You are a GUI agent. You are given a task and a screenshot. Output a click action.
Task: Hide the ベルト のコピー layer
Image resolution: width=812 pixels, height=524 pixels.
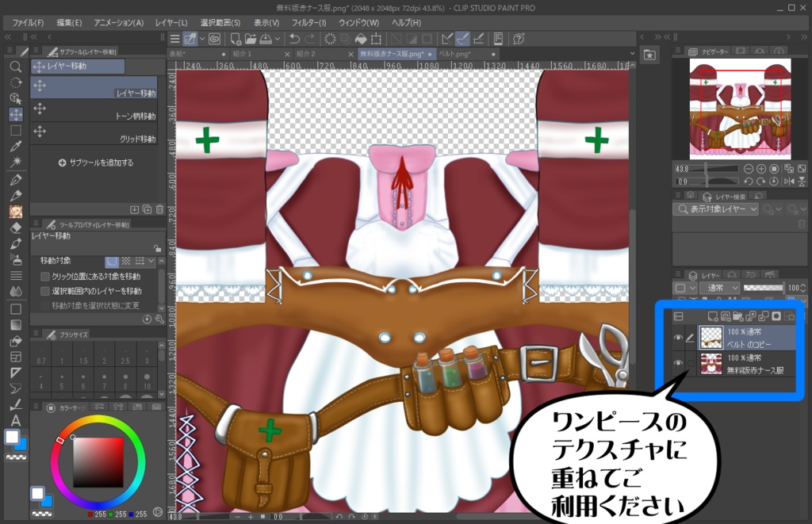point(678,337)
